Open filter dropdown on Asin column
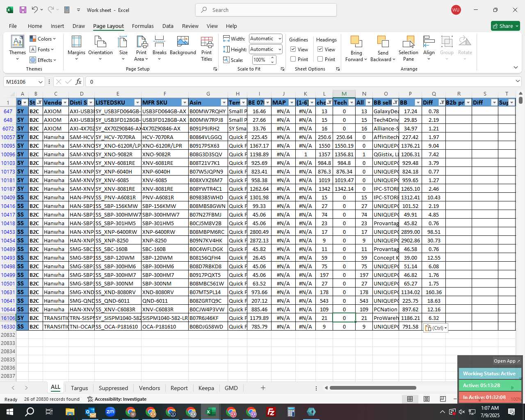Viewport: 525px width, 420px height. click(x=224, y=103)
